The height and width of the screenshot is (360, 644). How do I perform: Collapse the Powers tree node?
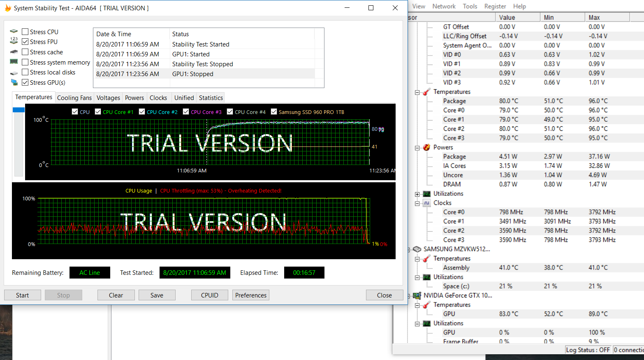[x=417, y=148]
